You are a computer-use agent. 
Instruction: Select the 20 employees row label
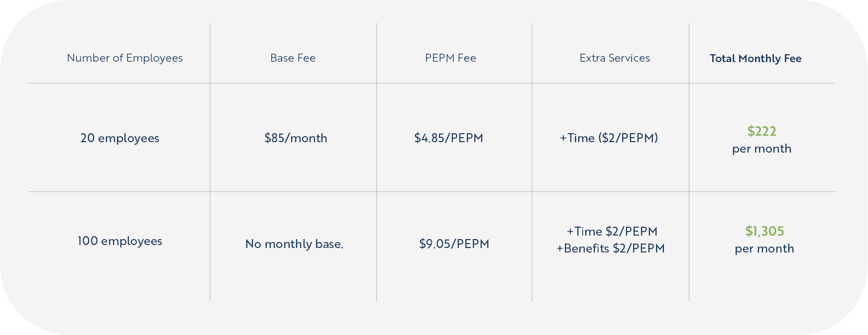pyautogui.click(x=120, y=138)
